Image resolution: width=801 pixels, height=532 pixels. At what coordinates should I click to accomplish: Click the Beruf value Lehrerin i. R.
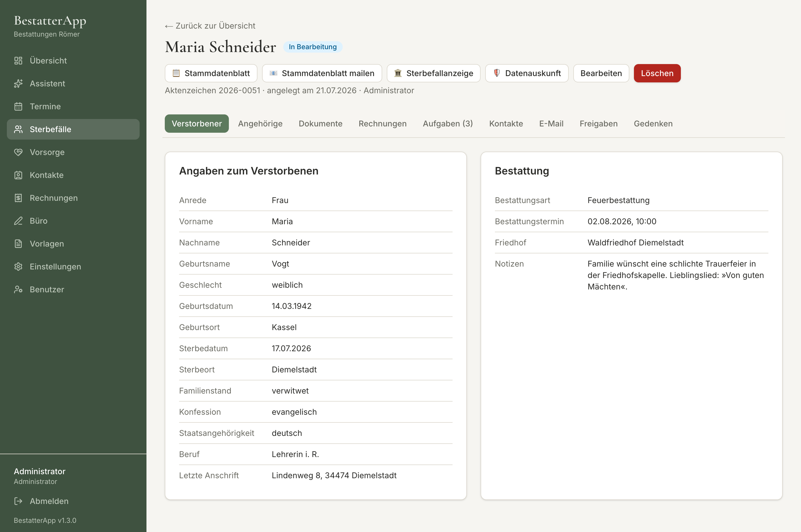pos(296,454)
